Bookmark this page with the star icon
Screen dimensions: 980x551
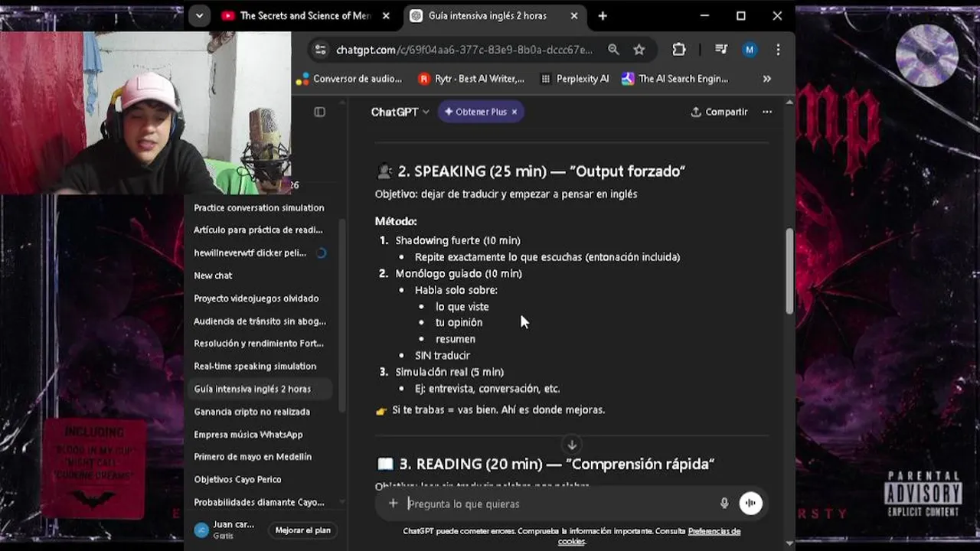[639, 50]
